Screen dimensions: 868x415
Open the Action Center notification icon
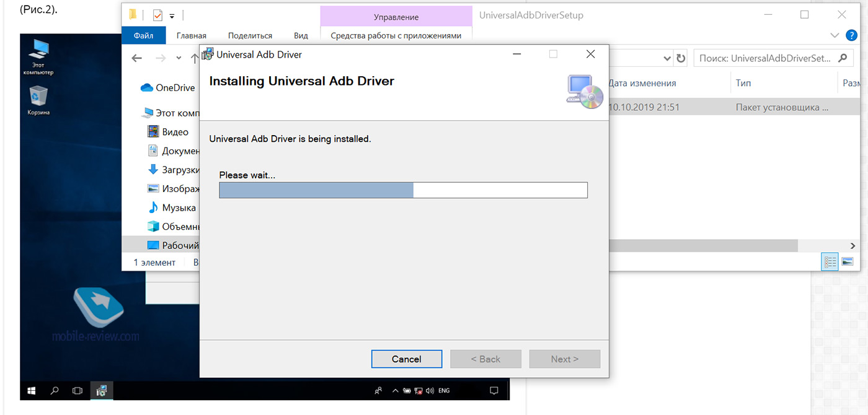(494, 391)
